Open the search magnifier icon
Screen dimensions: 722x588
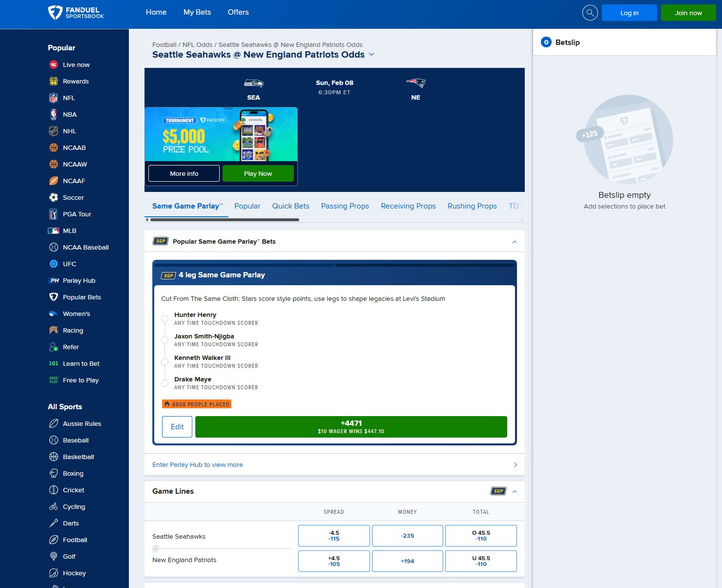pos(590,13)
